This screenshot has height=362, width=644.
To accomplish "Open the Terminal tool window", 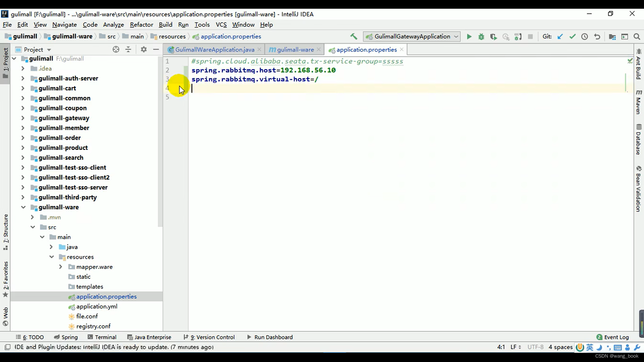I will [102, 337].
